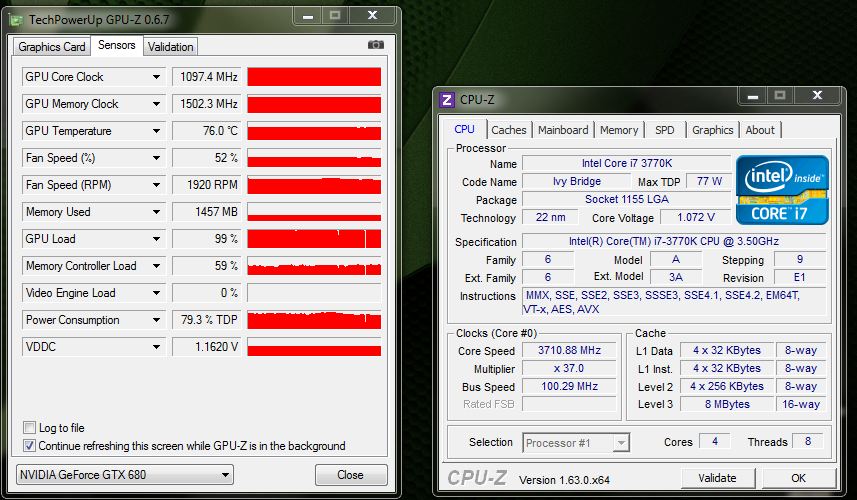Click the x 37.0 multiplier field
This screenshot has height=500, width=857.
coord(569,368)
